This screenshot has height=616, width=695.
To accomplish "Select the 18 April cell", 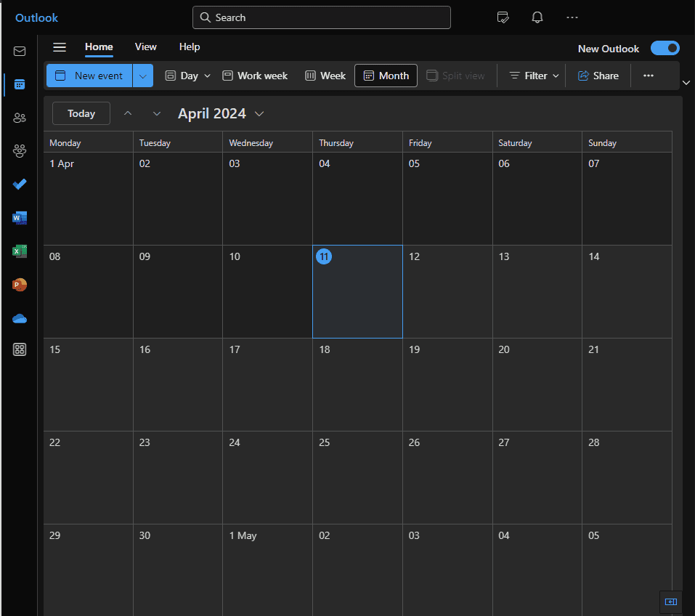I will [357, 384].
